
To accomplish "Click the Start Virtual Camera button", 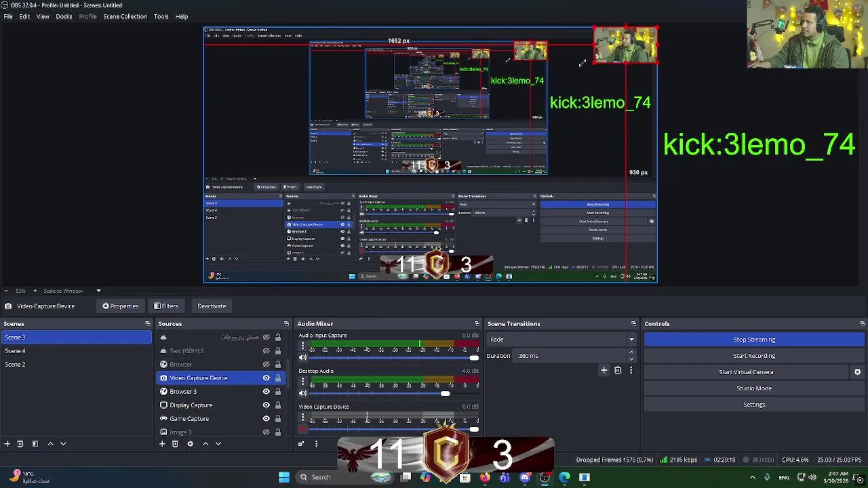I will (746, 372).
